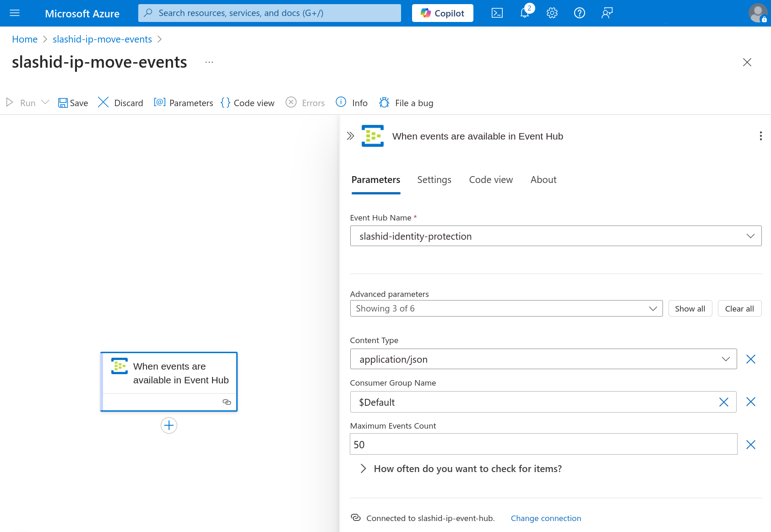
Task: Click the Show all button
Action: click(690, 309)
